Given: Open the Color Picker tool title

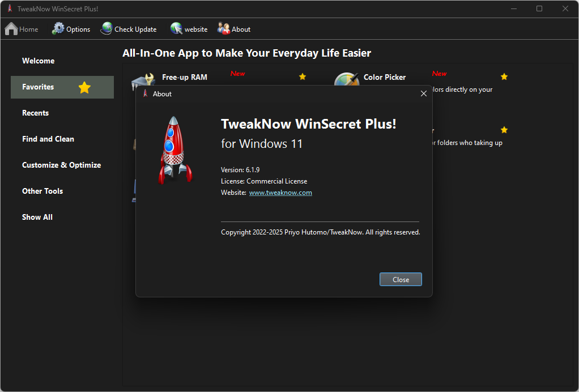Looking at the screenshot, I should pyautogui.click(x=385, y=77).
